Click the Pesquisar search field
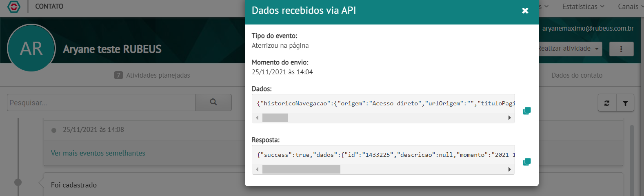 pos(101,102)
